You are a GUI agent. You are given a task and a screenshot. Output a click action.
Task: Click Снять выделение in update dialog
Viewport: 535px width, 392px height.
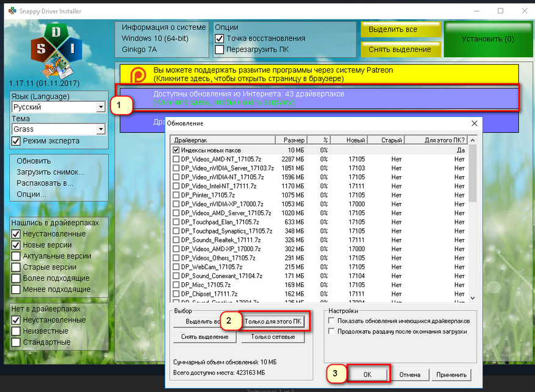coord(205,337)
